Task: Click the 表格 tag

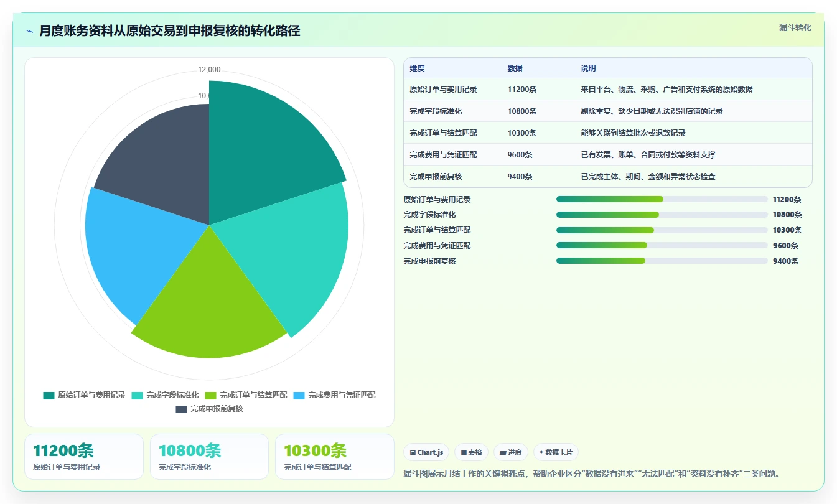Action: 471,452
